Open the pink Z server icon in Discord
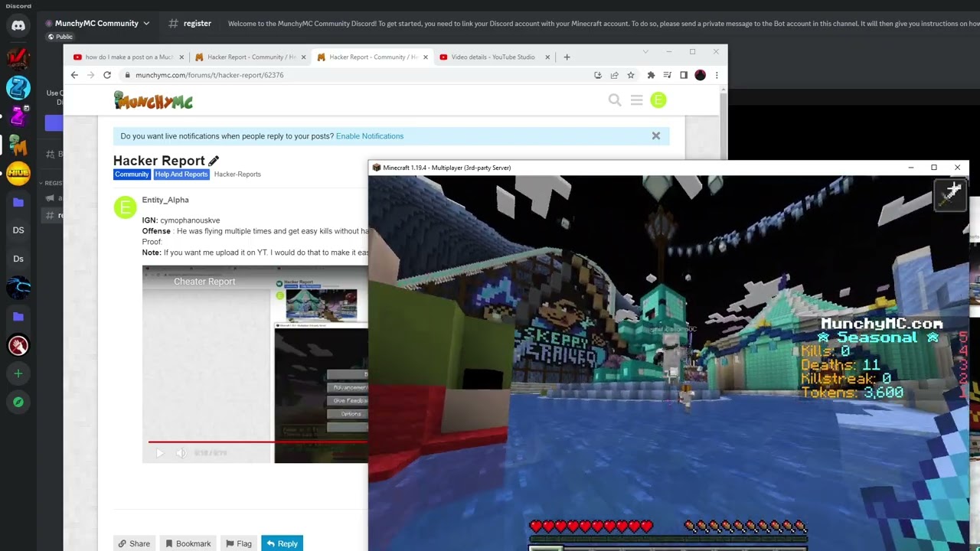The height and width of the screenshot is (551, 980). click(x=18, y=116)
